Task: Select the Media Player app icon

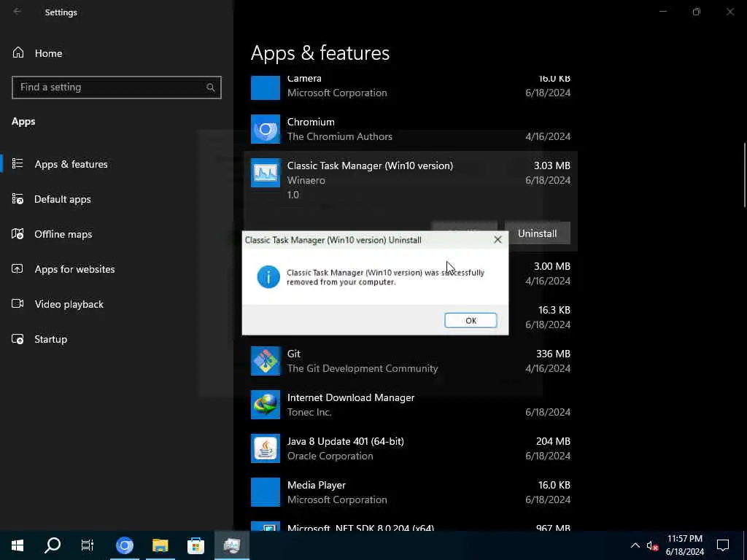Action: (x=266, y=492)
